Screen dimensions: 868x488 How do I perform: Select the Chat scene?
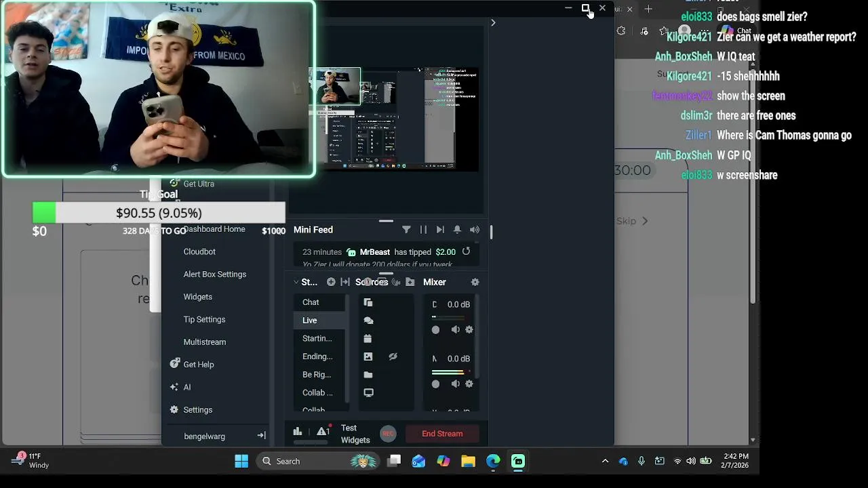pos(320,302)
